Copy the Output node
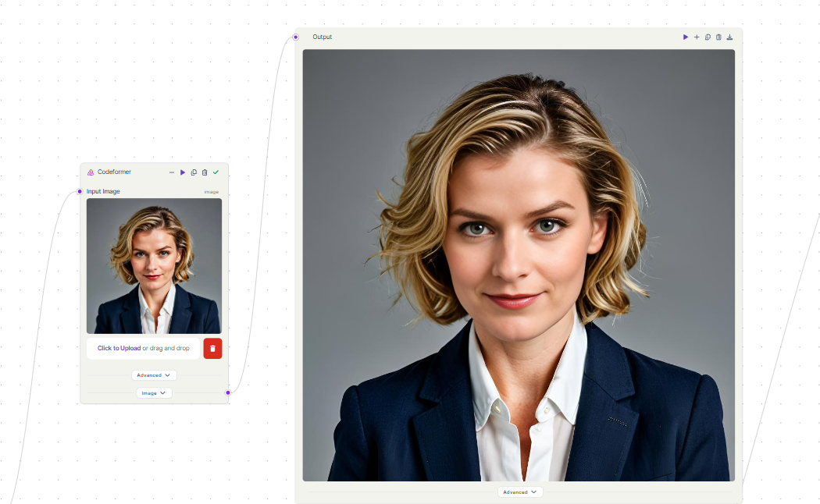This screenshot has width=820, height=504. pyautogui.click(x=708, y=37)
